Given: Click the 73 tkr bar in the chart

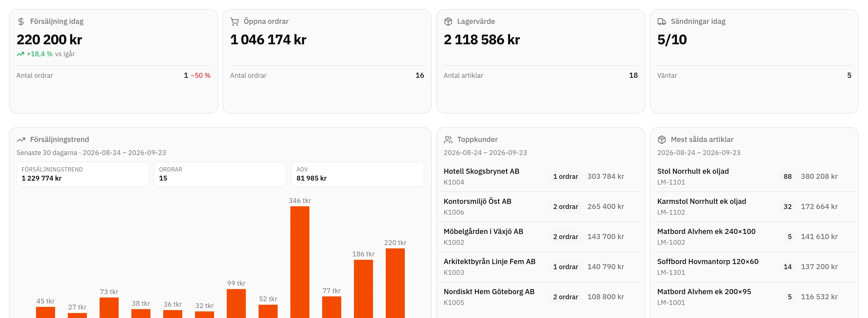Looking at the screenshot, I should point(109,307).
